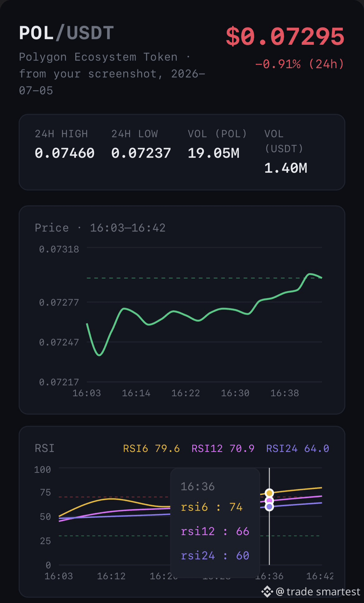Click the price line dip near 16:05
Screen dimensions: 364x603
pos(99,354)
